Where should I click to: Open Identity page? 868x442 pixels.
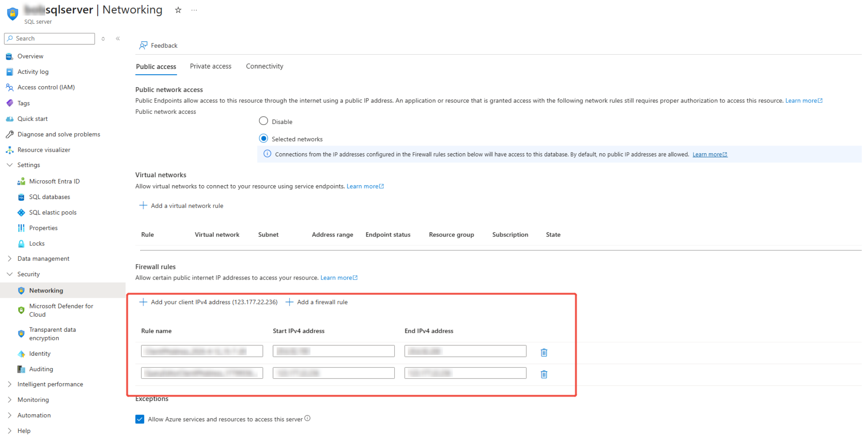(x=40, y=354)
